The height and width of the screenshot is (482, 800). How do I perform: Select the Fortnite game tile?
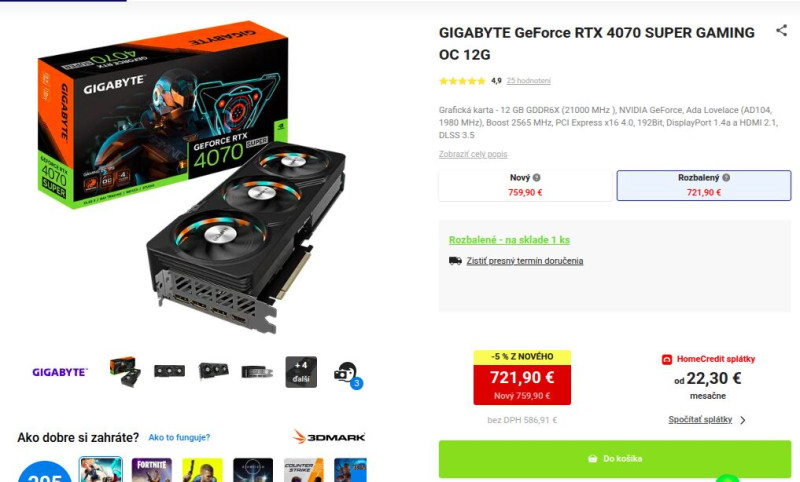coord(152,470)
